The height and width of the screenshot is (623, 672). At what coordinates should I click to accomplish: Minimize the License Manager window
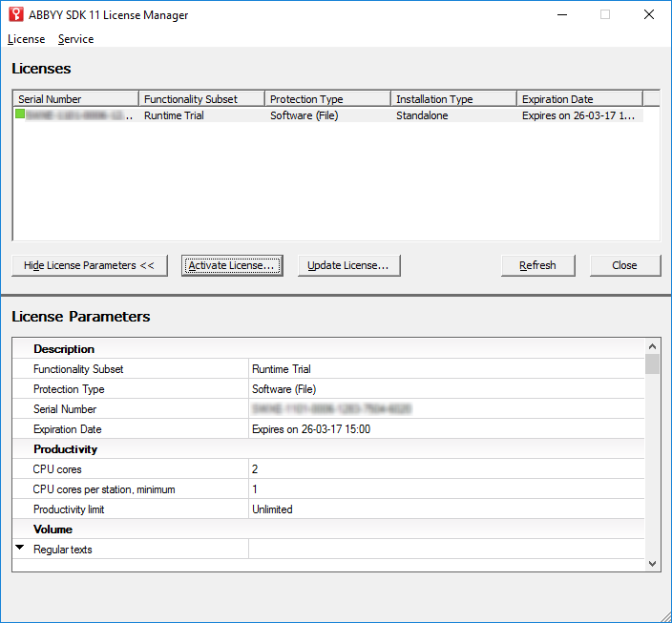(562, 14)
